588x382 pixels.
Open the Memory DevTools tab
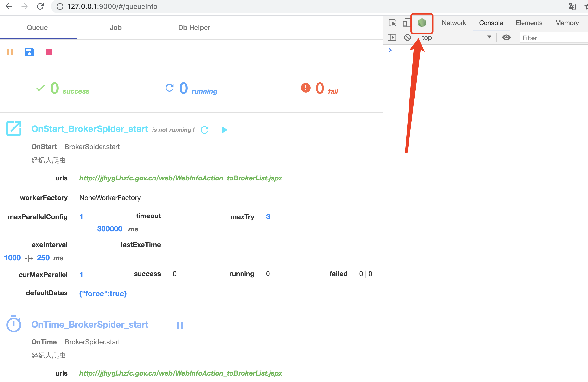pyautogui.click(x=566, y=23)
